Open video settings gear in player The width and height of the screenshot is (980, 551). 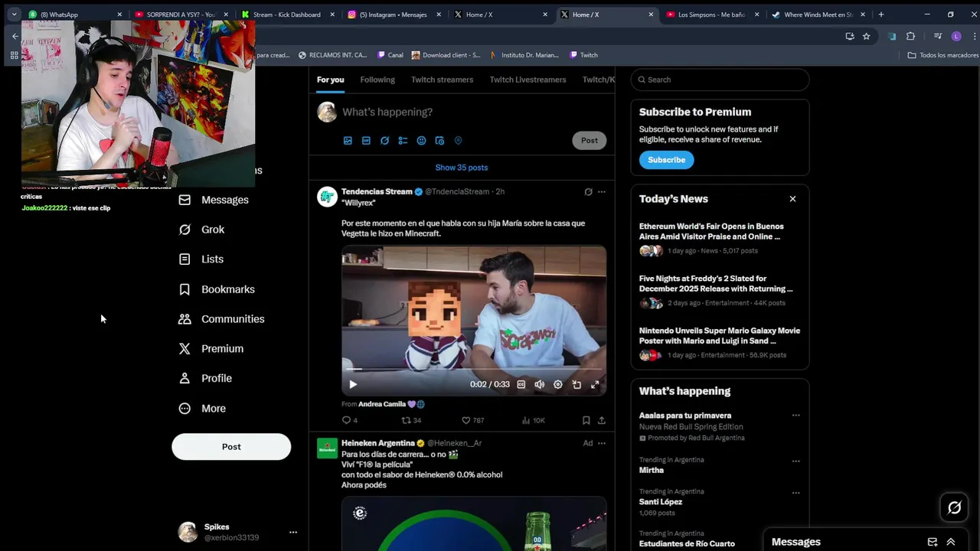pyautogui.click(x=557, y=385)
